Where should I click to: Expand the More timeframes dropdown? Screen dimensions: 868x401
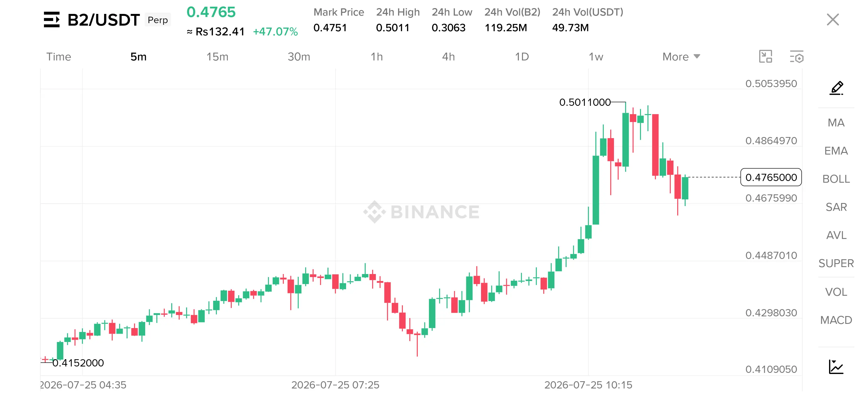(x=681, y=57)
